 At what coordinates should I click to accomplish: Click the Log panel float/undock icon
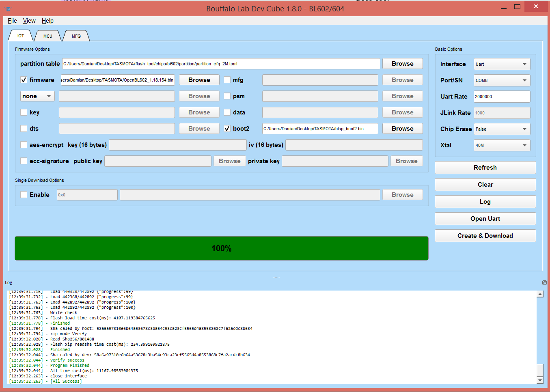(544, 282)
